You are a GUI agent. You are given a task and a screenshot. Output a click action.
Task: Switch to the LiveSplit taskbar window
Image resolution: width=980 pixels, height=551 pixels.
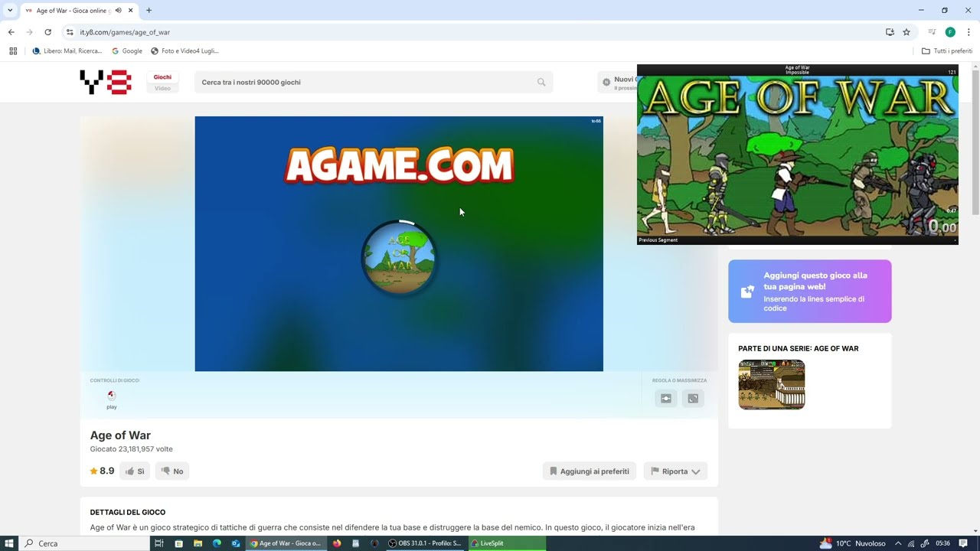click(507, 543)
